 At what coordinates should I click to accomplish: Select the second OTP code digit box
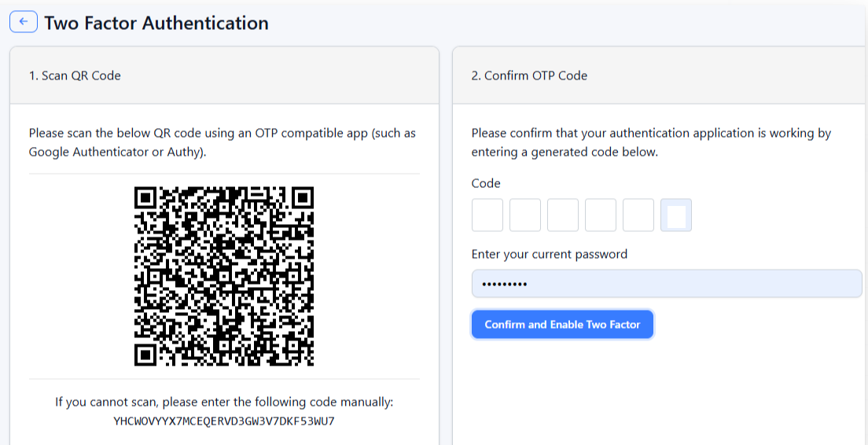(x=525, y=215)
